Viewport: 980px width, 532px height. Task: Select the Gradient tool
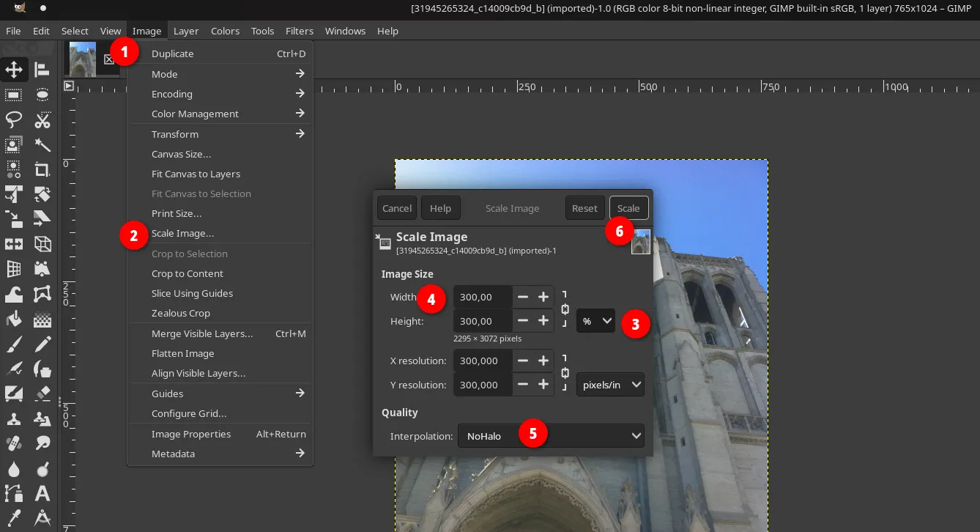tap(42, 319)
